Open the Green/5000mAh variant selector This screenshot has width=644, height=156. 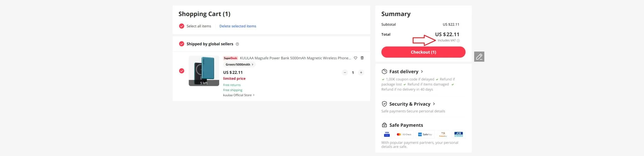pos(239,64)
